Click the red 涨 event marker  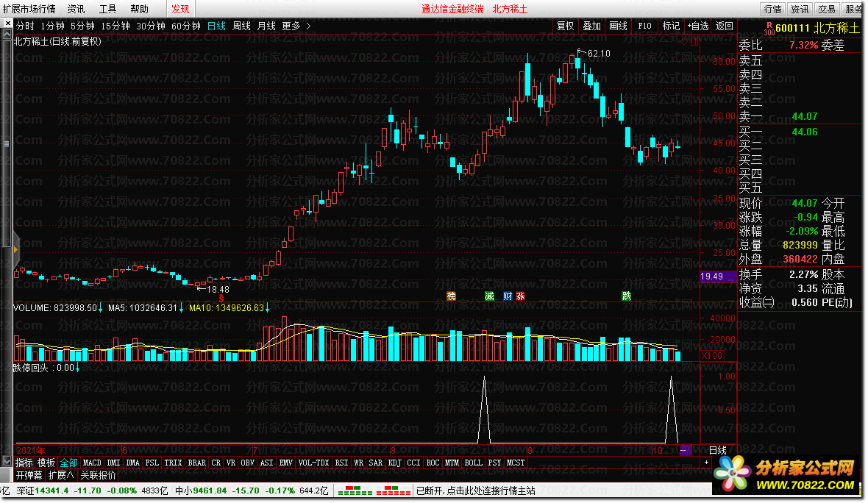[520, 296]
